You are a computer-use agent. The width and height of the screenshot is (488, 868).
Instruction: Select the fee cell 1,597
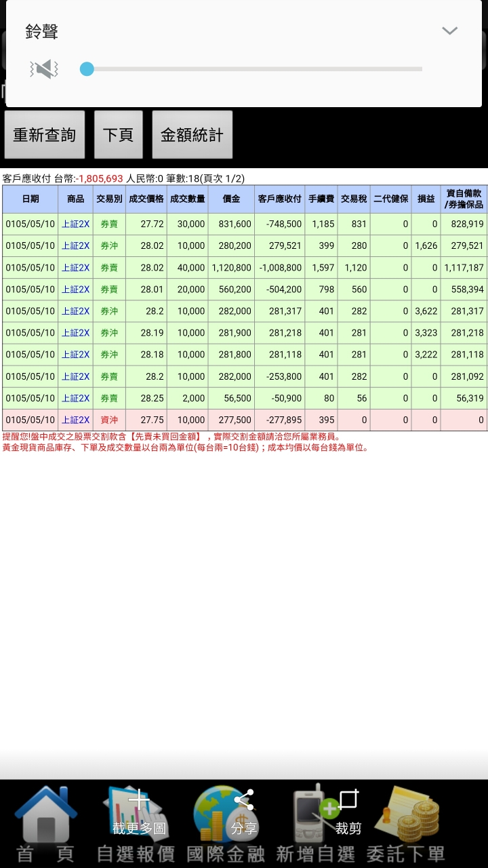321,268
